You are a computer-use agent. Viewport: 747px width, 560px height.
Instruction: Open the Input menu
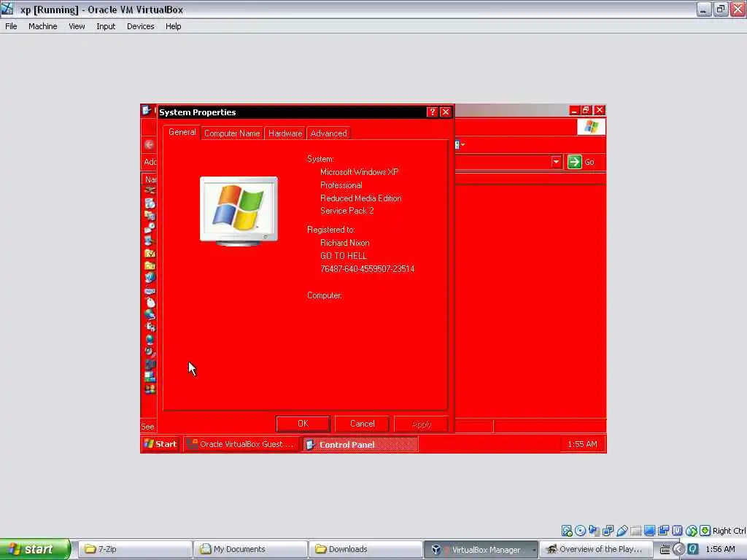tap(106, 26)
